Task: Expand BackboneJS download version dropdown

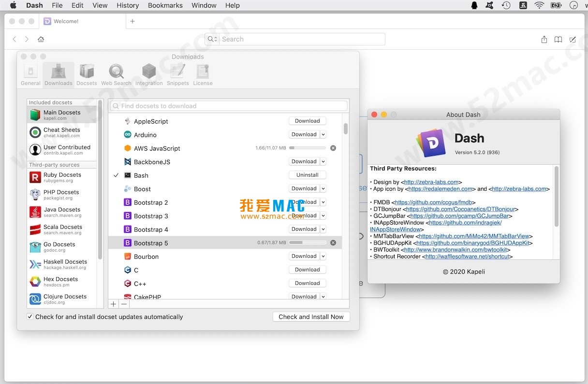Action: click(x=323, y=162)
